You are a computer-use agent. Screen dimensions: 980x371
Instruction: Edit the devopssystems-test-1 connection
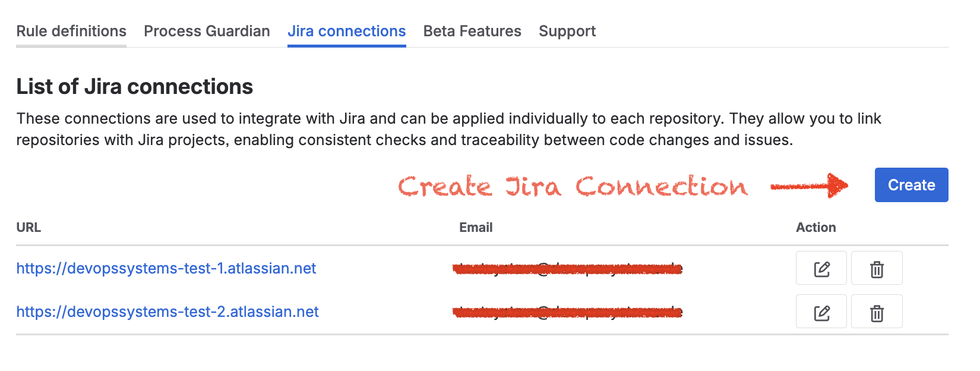click(x=821, y=268)
